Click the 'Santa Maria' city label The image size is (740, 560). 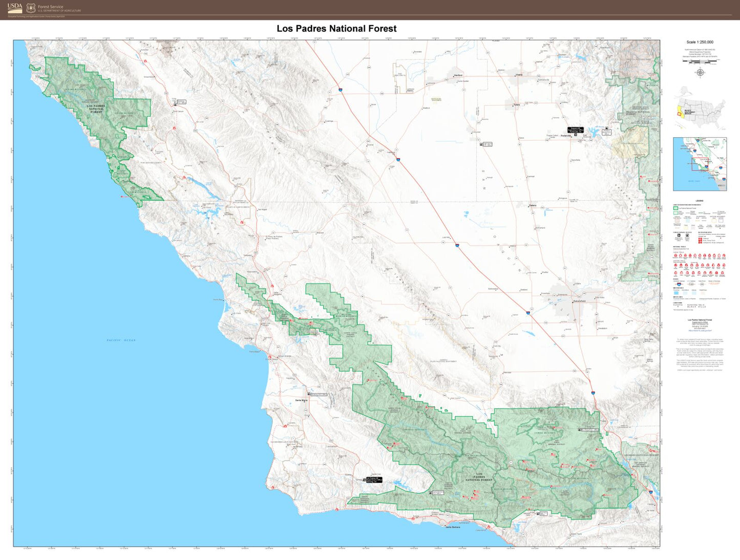pyautogui.click(x=301, y=400)
